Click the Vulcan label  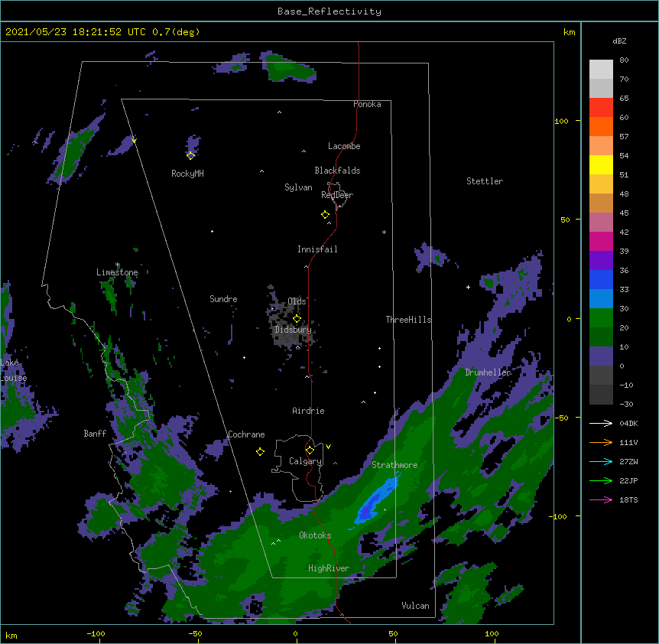pyautogui.click(x=415, y=606)
